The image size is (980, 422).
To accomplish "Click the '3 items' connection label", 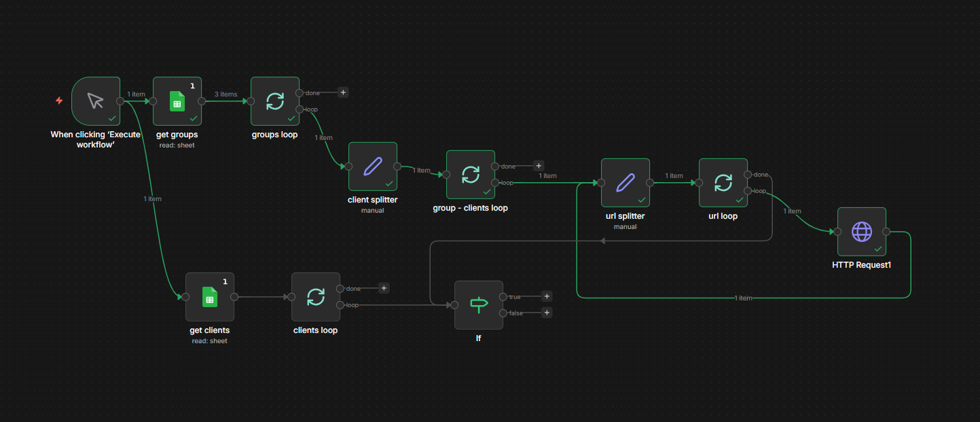I will click(225, 94).
